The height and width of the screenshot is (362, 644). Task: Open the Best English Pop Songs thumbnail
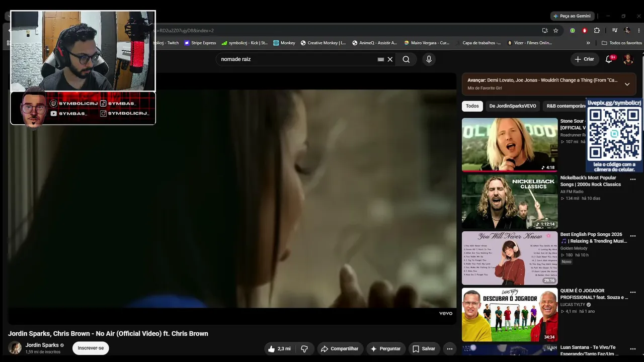[510, 258]
